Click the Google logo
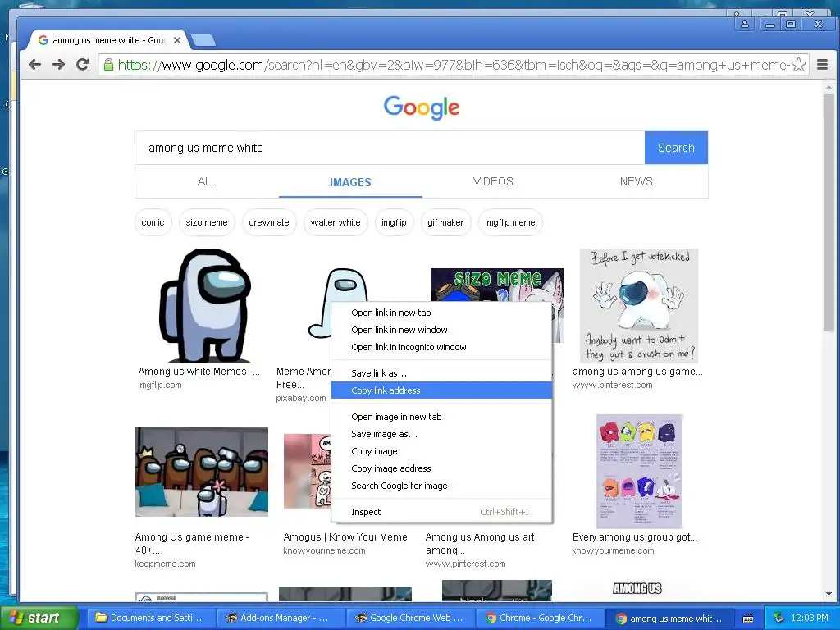Screen dimensions: 840x630 click(x=422, y=107)
